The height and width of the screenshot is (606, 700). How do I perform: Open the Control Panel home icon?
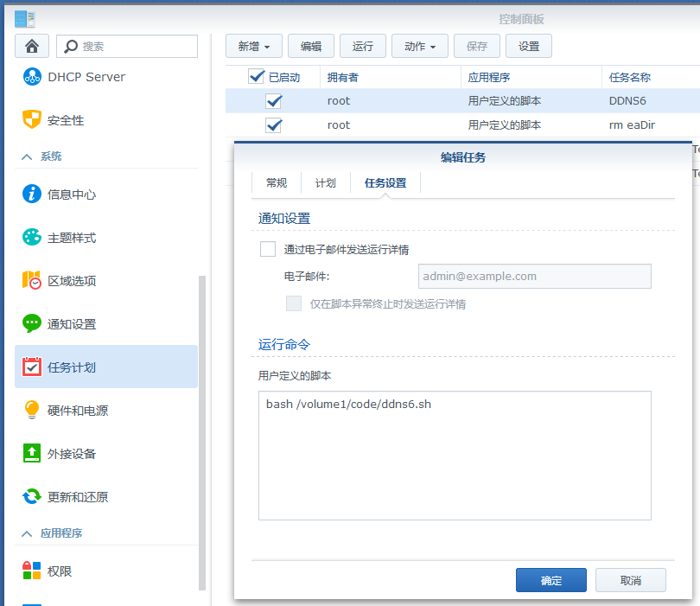tap(32, 46)
